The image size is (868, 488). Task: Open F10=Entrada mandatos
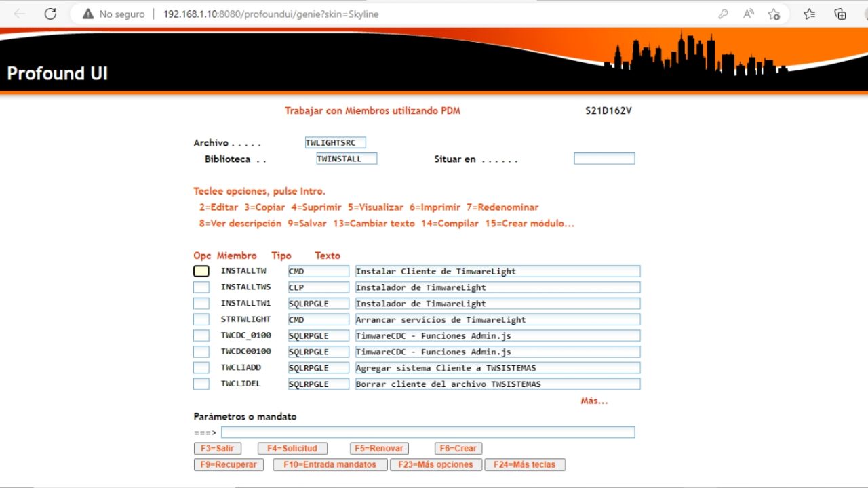[x=330, y=464]
